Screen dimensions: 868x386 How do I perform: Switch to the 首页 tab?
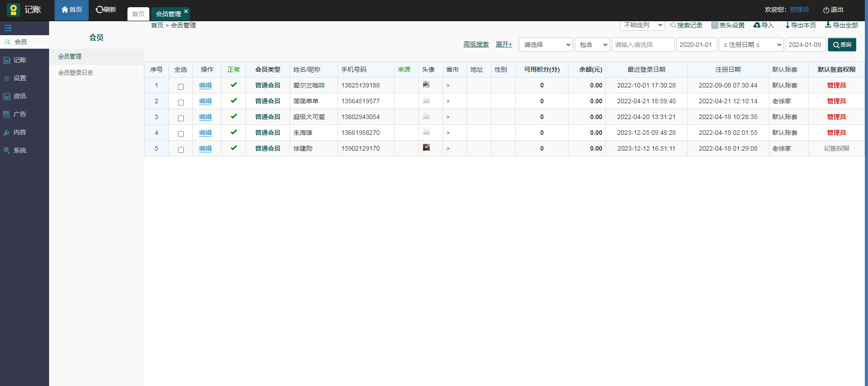coord(138,14)
